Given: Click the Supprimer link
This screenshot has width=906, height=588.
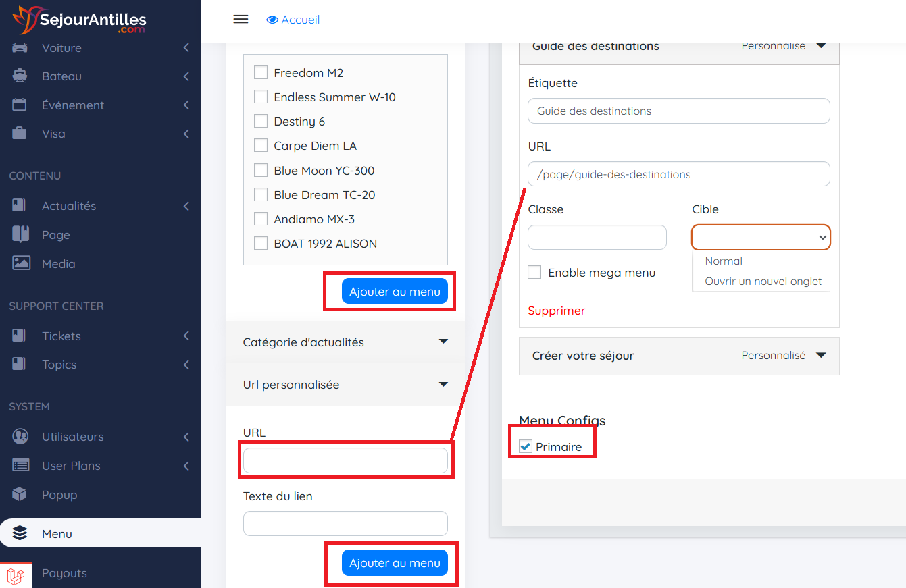Looking at the screenshot, I should [557, 311].
